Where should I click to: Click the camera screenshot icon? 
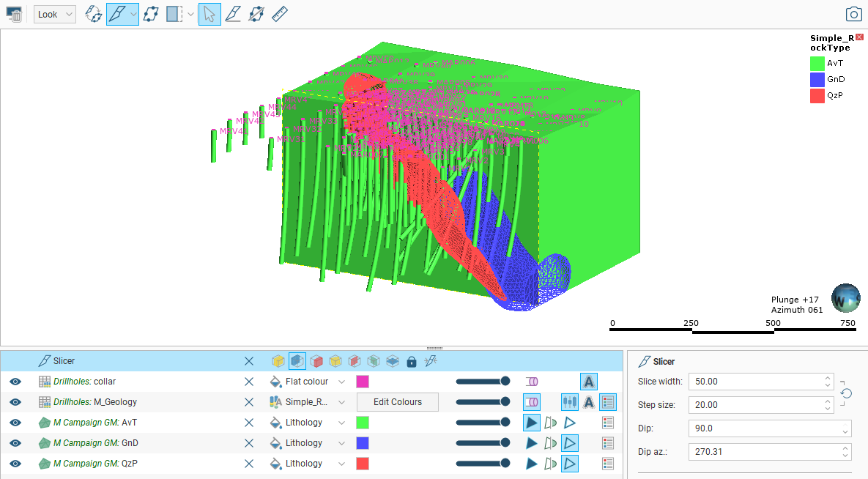click(x=853, y=14)
